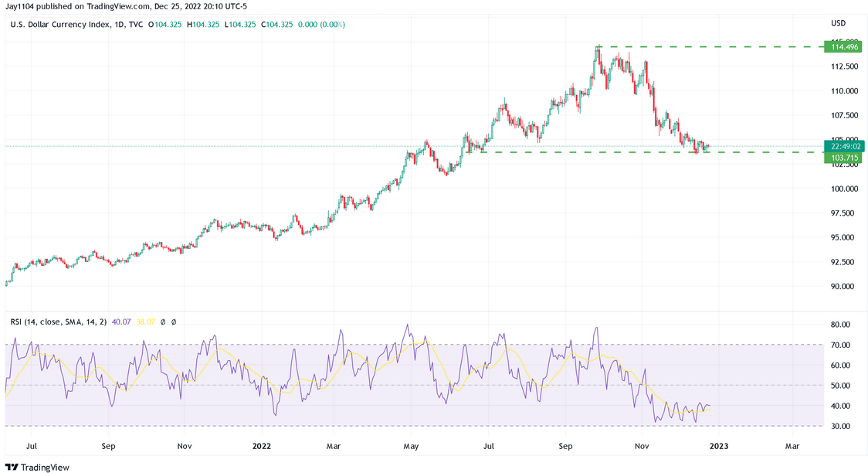Click the green 114.496 resistance price tag
This screenshot has height=473, width=868.
pyautogui.click(x=845, y=47)
